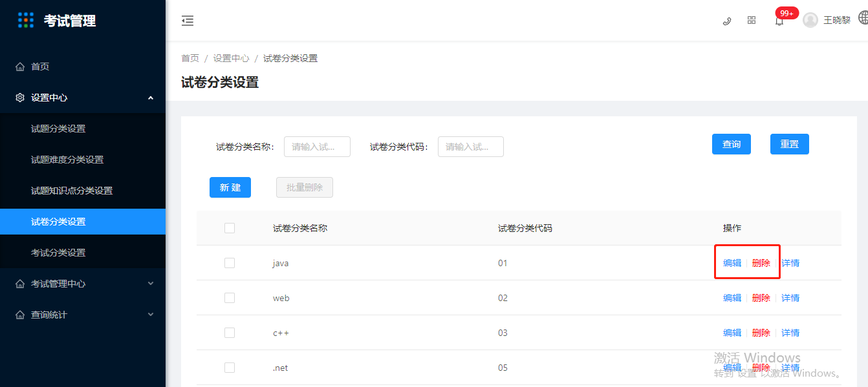Click the 查询 button

click(732, 144)
